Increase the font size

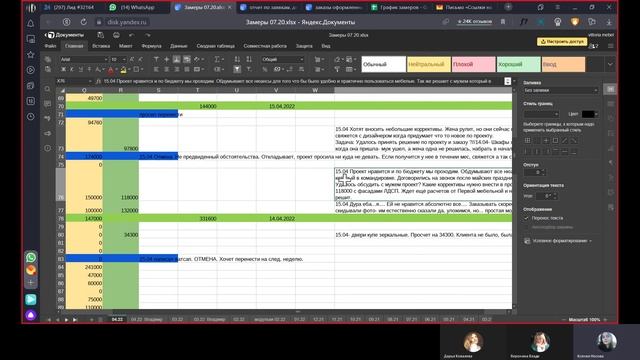[x=132, y=60]
